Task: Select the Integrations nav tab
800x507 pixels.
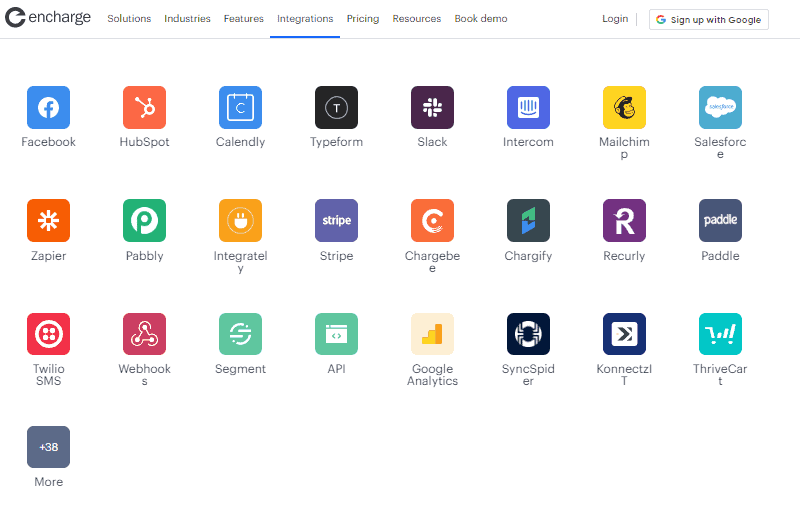Action: pos(305,19)
